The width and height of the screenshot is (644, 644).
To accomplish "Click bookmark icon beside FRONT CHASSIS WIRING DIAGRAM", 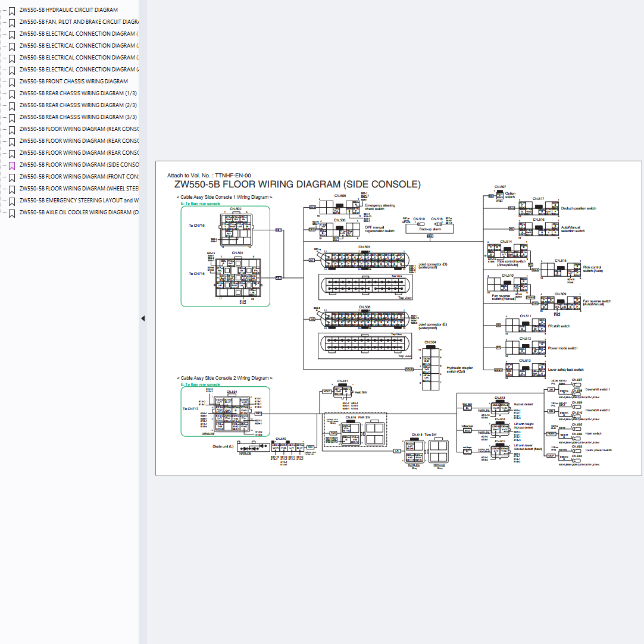I will pos(12,83).
